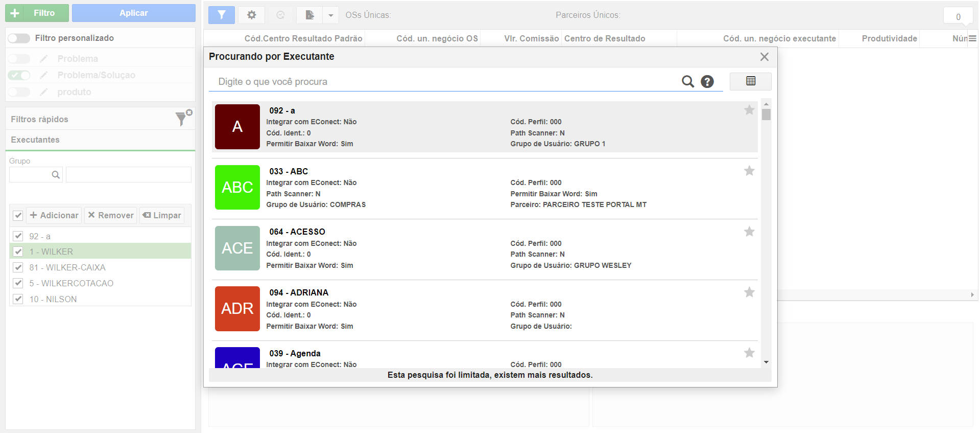Click the funnel filter toolbar icon

tap(222, 15)
